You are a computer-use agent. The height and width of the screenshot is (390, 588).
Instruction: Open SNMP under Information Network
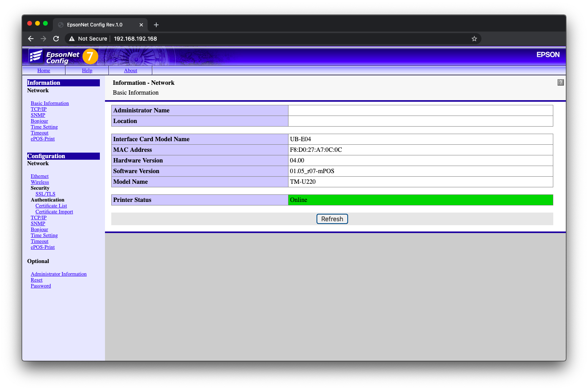[38, 115]
